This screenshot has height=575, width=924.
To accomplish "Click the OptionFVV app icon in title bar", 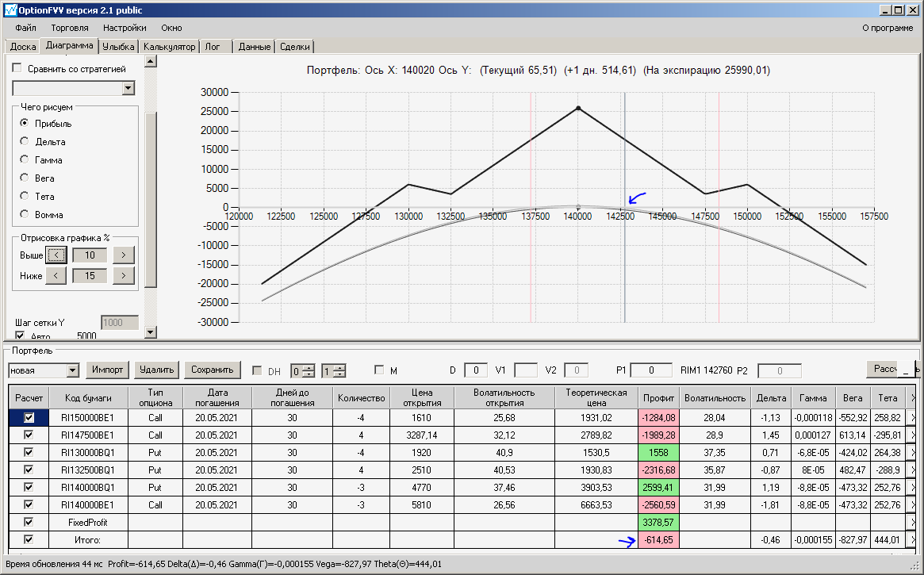I will (10, 10).
